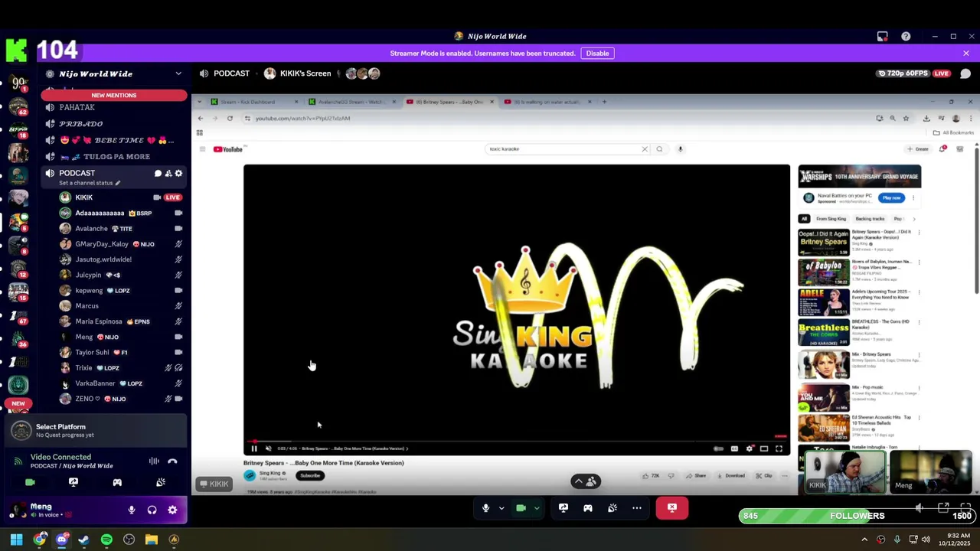The height and width of the screenshot is (551, 980).
Task: Click Play now on Warships ad
Action: click(x=891, y=198)
